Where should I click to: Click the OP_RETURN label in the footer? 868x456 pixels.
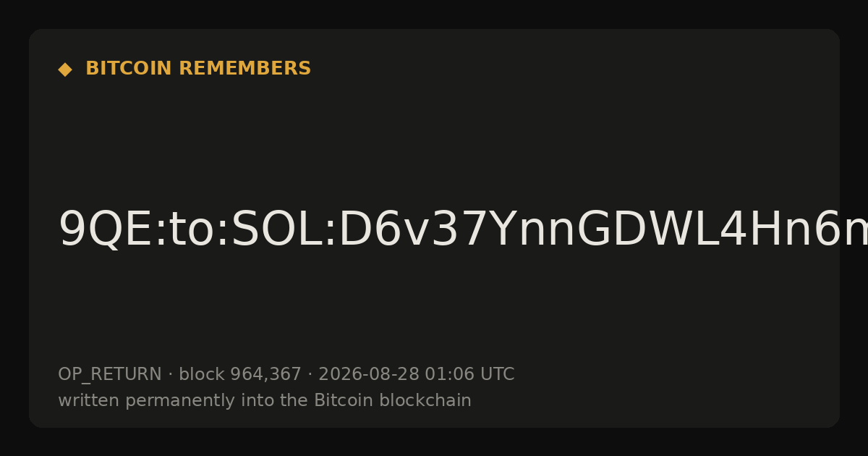coord(110,375)
